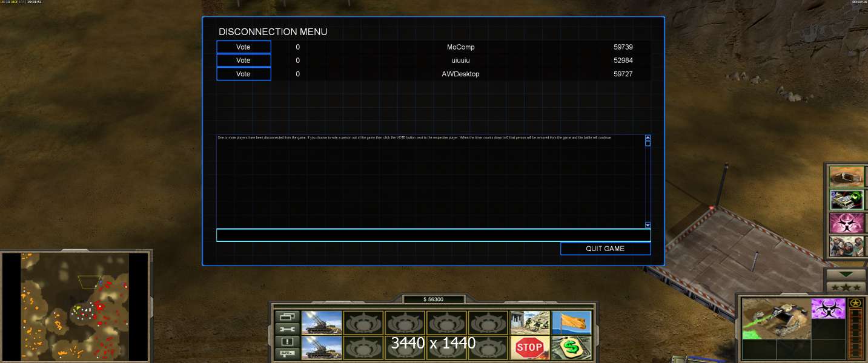Click the red STOP command icon
This screenshot has height=363, width=868.
pos(530,348)
